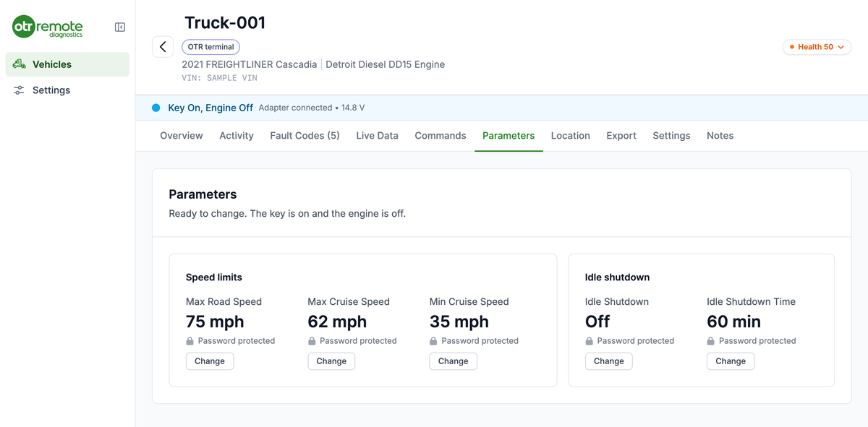Change the Max Cruise Speed parameter
Viewport: 868px width, 427px height.
(x=331, y=361)
